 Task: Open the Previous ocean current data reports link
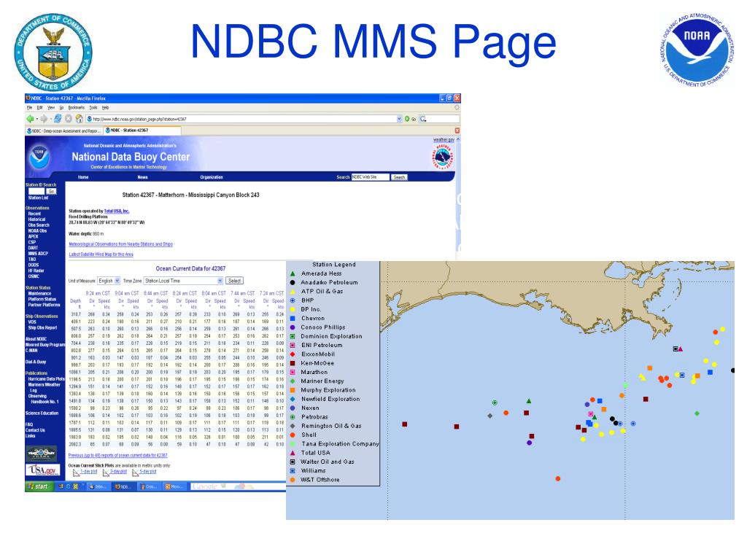point(117,456)
